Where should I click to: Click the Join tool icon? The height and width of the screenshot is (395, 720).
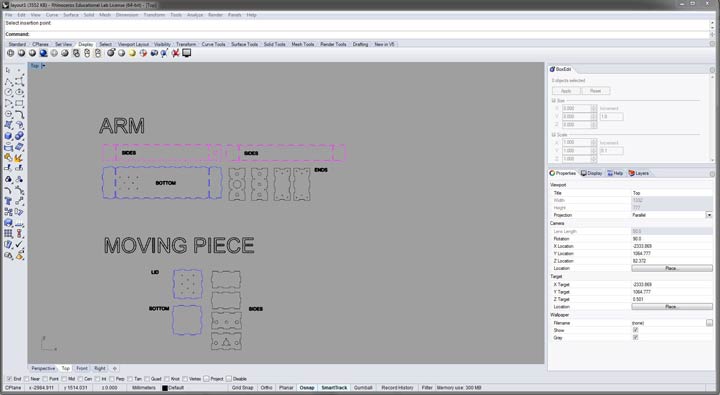click(x=8, y=158)
